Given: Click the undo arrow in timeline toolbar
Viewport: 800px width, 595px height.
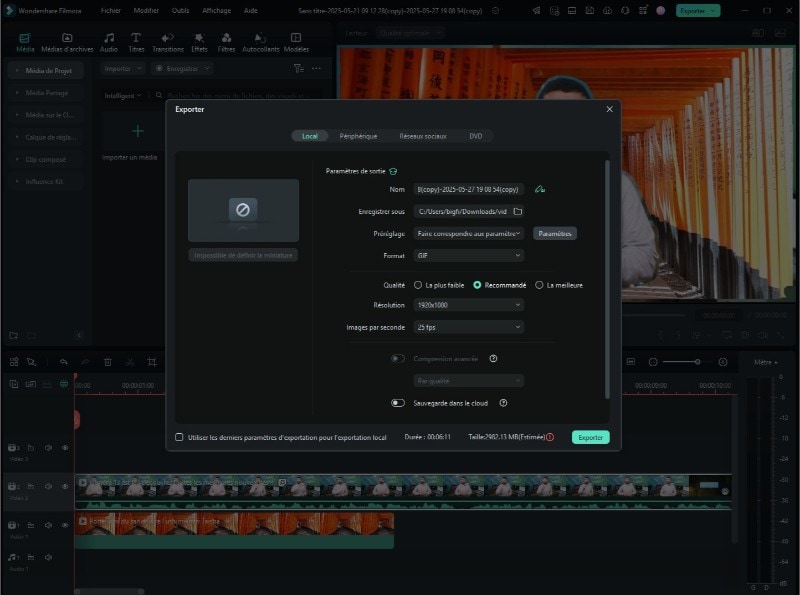Looking at the screenshot, I should pyautogui.click(x=63, y=362).
